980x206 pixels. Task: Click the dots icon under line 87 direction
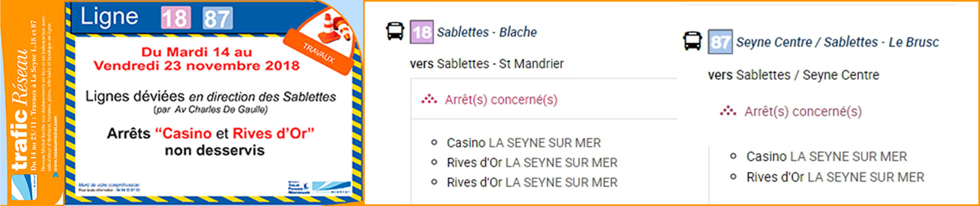click(728, 111)
